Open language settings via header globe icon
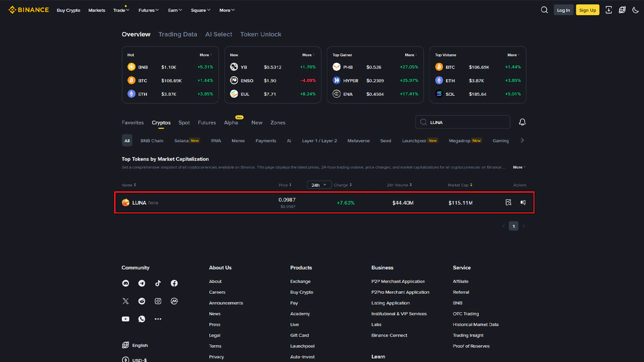Image resolution: width=644 pixels, height=362 pixels. 622,10
